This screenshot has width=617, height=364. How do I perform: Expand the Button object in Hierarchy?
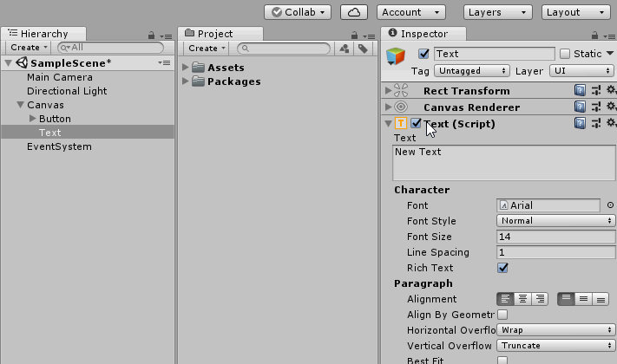pos(33,119)
